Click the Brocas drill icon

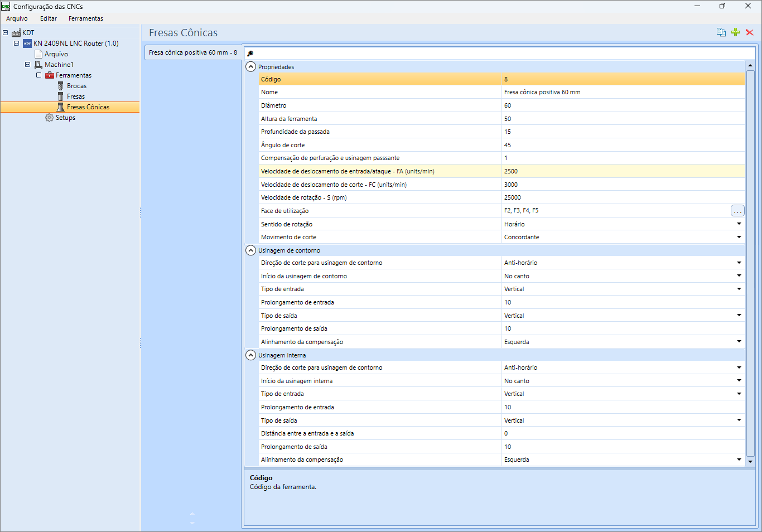[61, 86]
